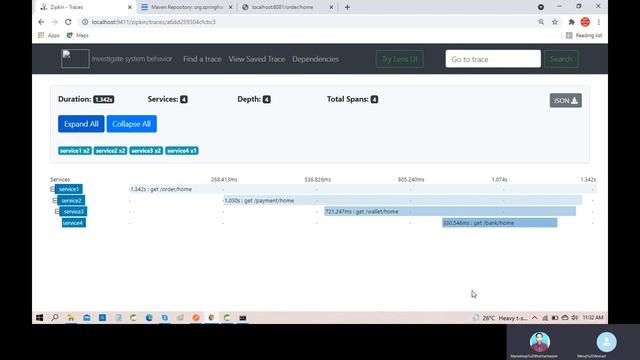Open the Chrome taskbar icon
Screen dimensions: 640x360
coord(211,318)
